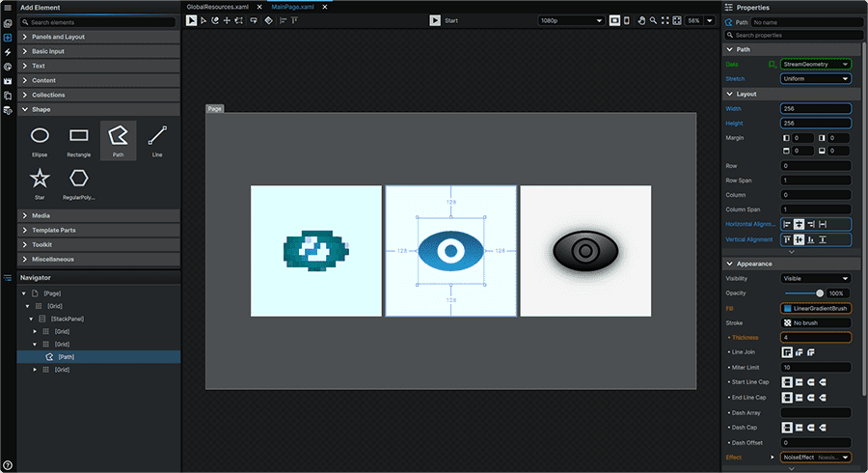The image size is (868, 473).
Task: Set Horizontal Alignment to stretch
Action: click(823, 224)
